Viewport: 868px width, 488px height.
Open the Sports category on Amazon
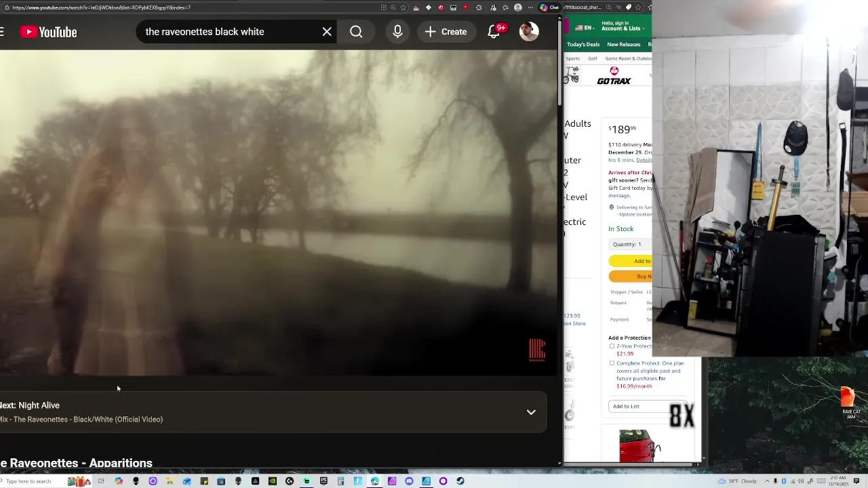click(573, 58)
